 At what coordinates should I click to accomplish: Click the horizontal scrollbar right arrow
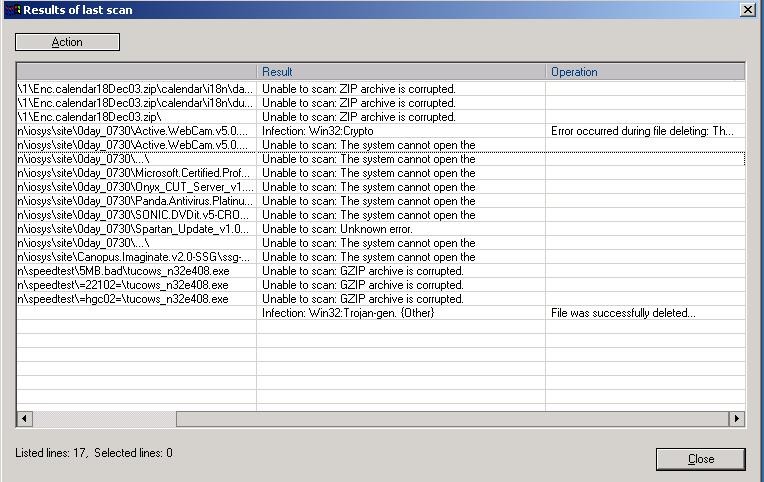click(737, 419)
